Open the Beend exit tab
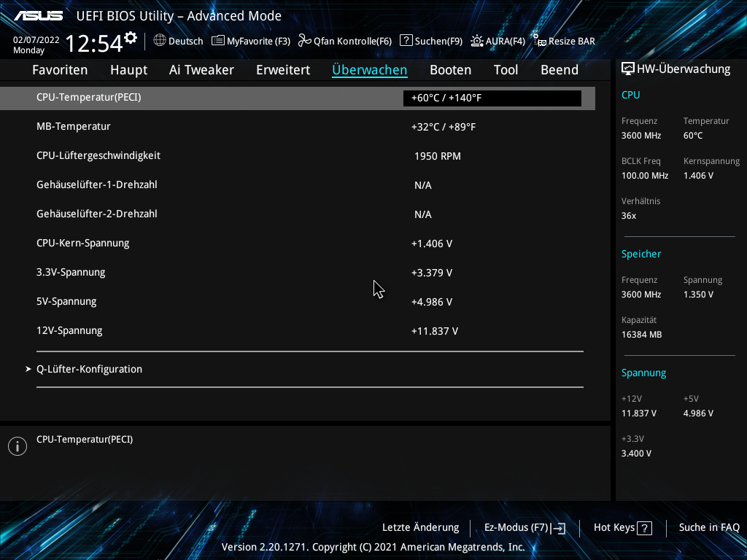747x560 pixels. pyautogui.click(x=560, y=70)
